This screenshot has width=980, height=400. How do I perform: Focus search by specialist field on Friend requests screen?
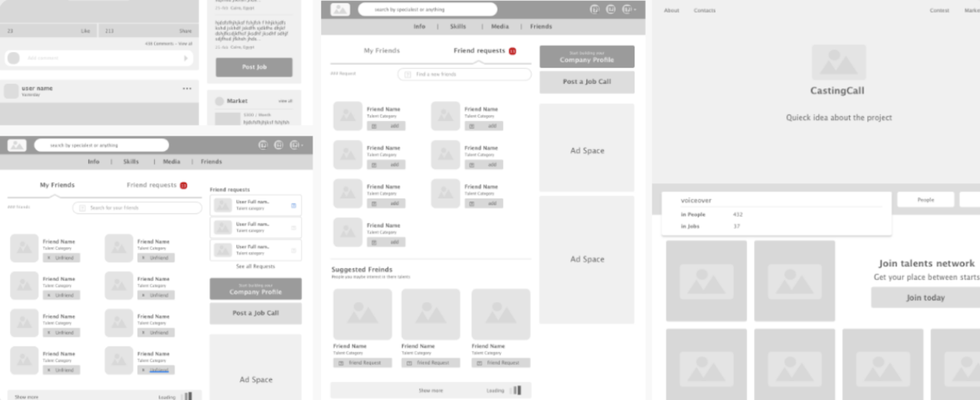428,9
